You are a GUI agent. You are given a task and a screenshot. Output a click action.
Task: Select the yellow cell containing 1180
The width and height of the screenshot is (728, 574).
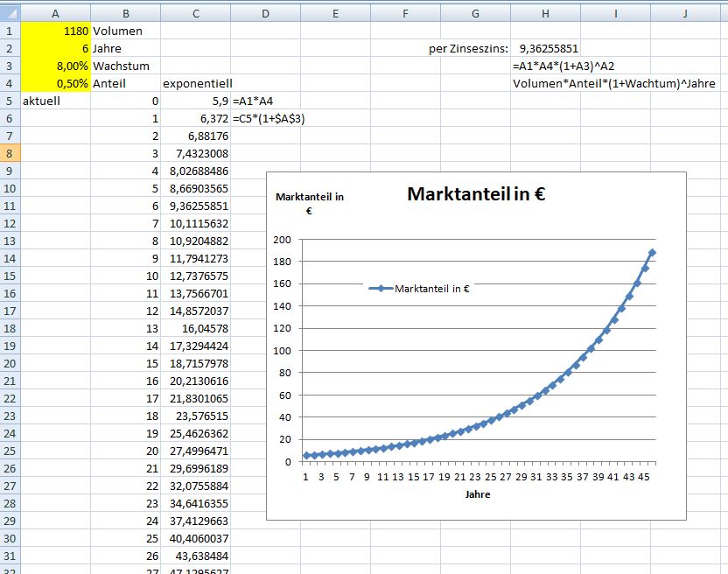point(55,31)
